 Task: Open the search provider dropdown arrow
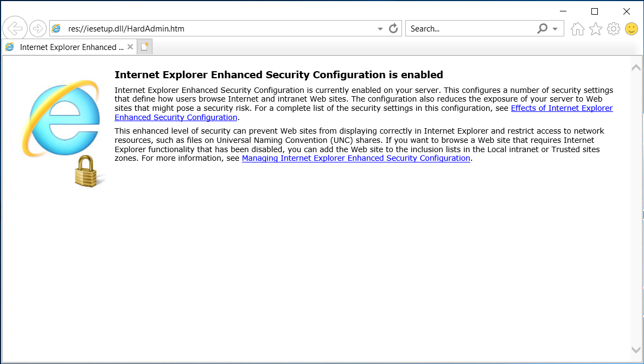tap(555, 29)
